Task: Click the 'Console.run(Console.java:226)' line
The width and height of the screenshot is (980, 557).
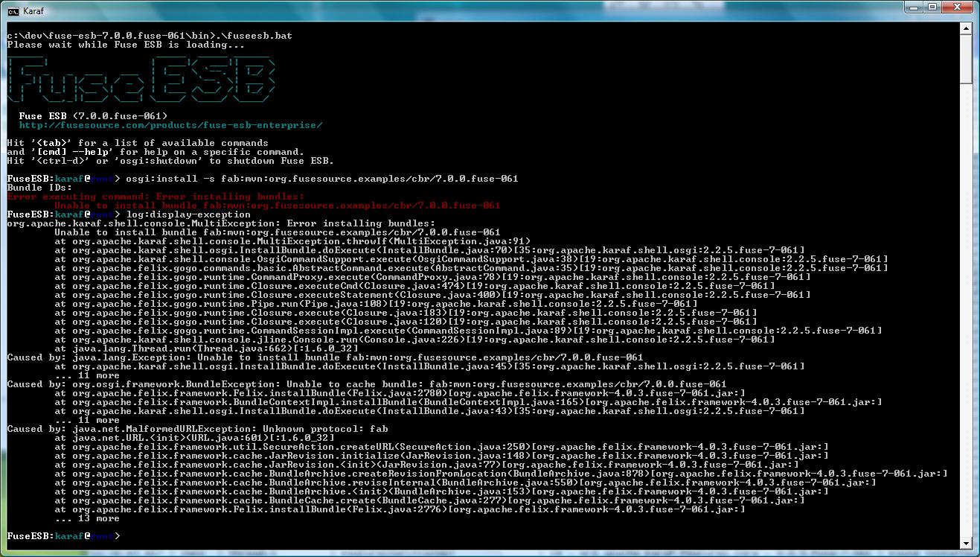Action: pos(414,340)
